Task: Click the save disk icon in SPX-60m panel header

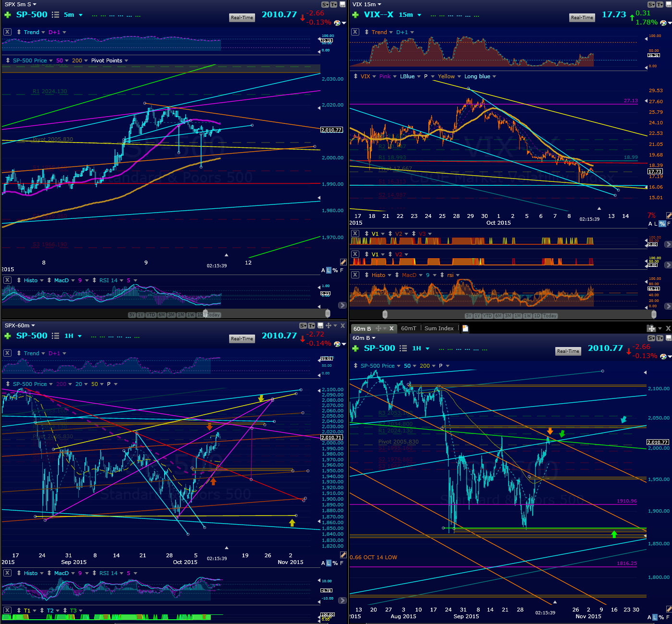Action: click(320, 325)
